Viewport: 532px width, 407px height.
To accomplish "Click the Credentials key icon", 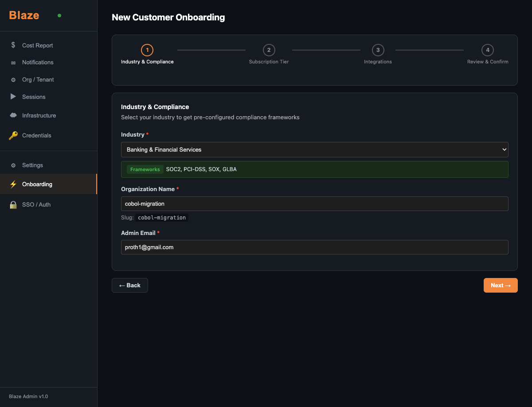I will coord(13,135).
